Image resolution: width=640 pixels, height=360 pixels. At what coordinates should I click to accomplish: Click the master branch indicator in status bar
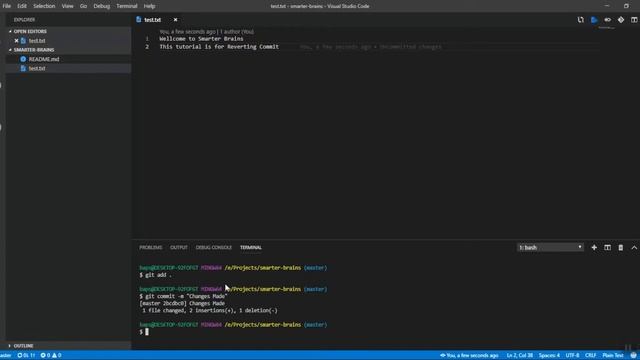(6, 355)
